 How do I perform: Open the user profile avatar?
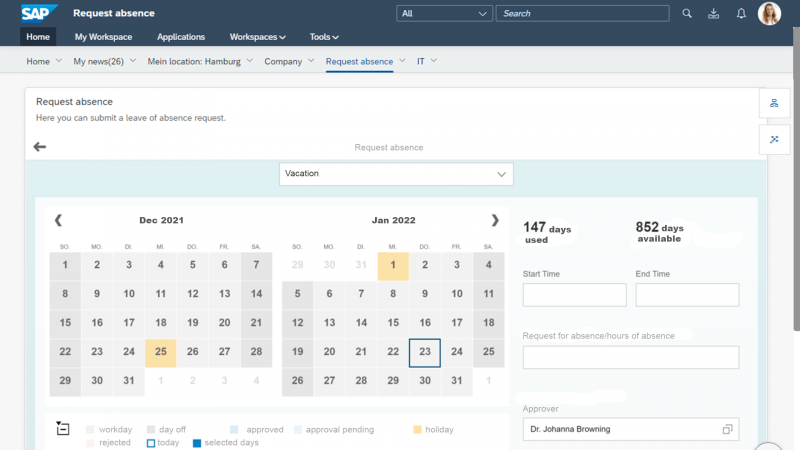(x=770, y=14)
